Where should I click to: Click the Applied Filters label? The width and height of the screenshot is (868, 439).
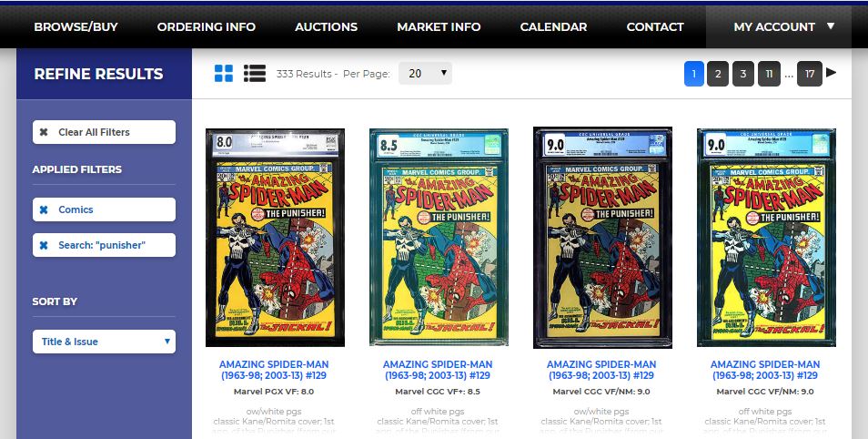(x=77, y=169)
